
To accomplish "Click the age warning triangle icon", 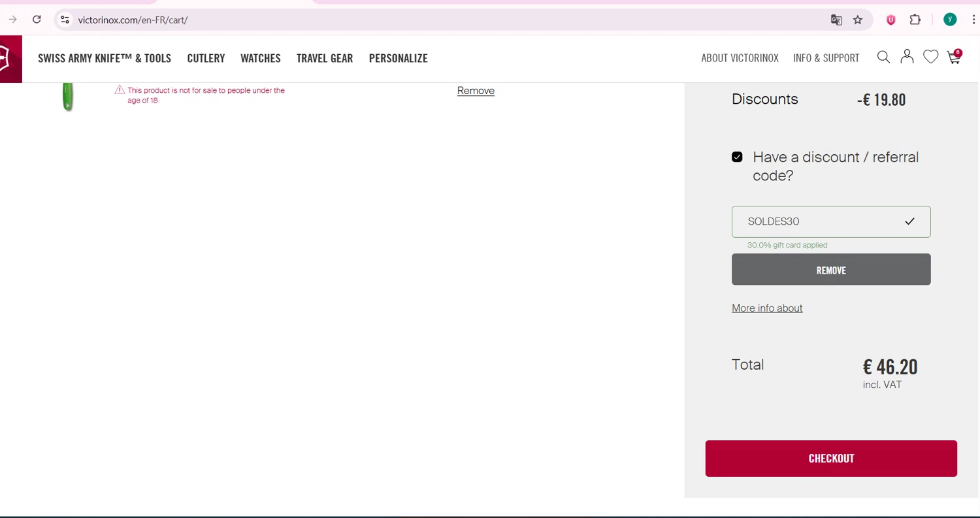I will 120,90.
